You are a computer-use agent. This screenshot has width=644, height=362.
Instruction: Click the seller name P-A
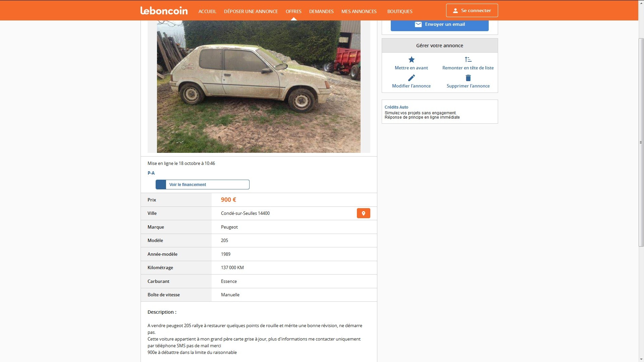point(151,173)
